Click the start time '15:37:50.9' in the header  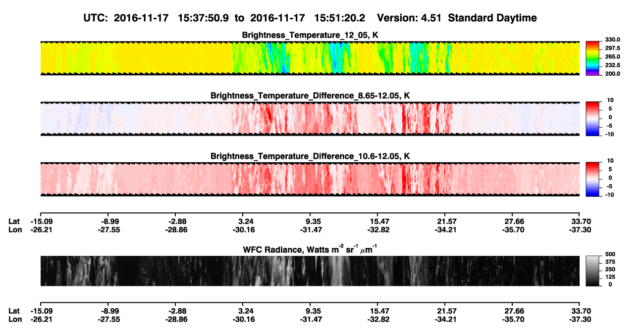click(204, 18)
